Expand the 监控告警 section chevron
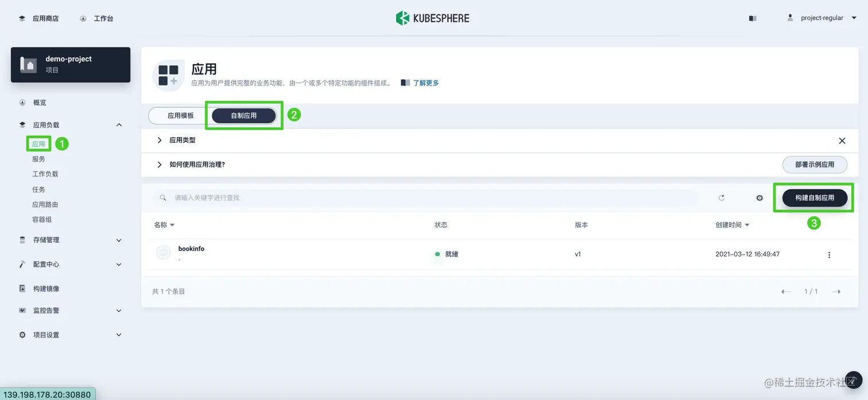This screenshot has width=868, height=400. click(x=119, y=310)
